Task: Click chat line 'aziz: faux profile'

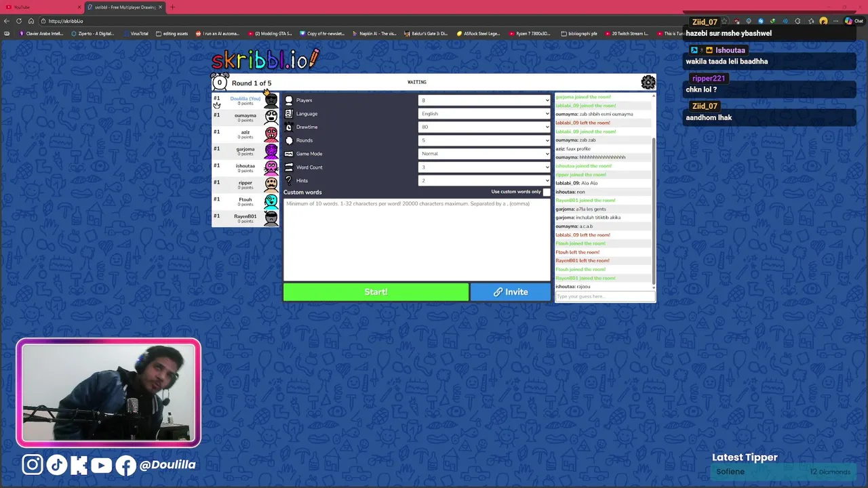Action: 573,148
